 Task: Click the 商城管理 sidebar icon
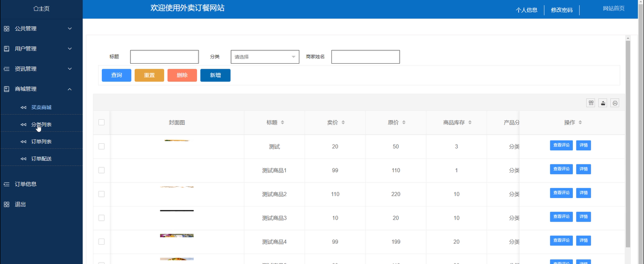pyautogui.click(x=7, y=89)
